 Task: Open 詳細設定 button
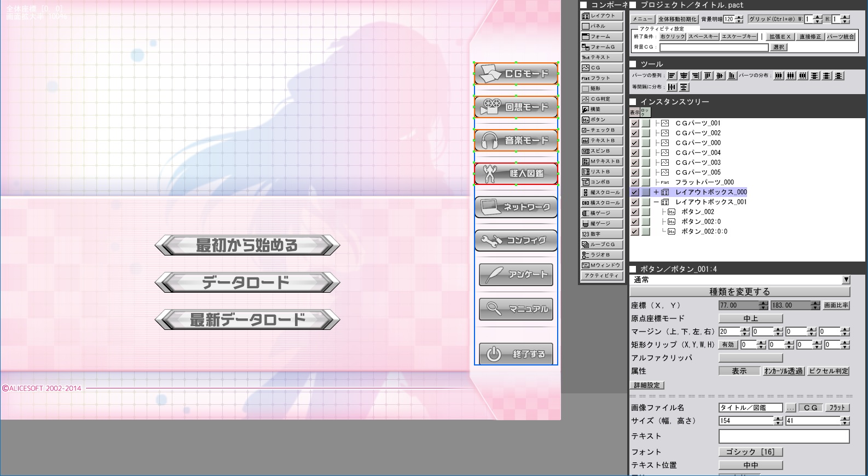[647, 385]
